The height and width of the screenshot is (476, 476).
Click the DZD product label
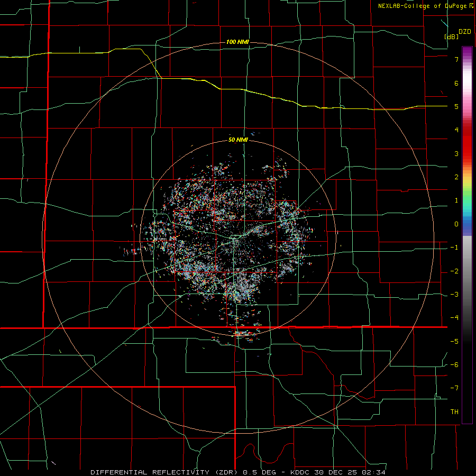pyautogui.click(x=465, y=32)
